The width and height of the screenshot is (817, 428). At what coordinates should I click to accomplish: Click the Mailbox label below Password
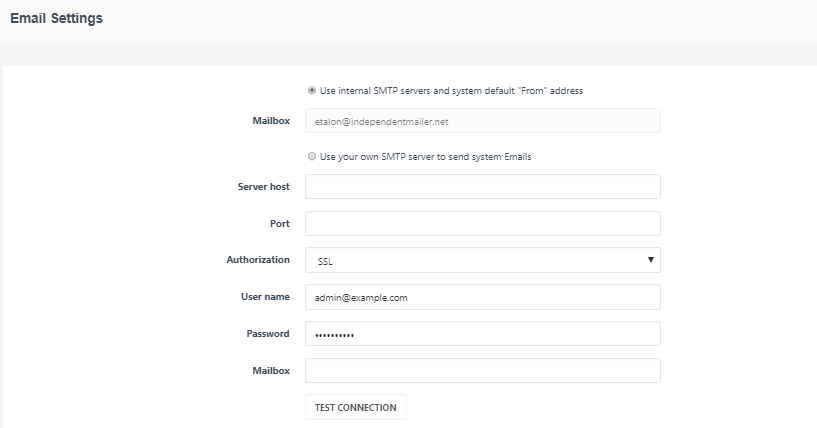270,371
